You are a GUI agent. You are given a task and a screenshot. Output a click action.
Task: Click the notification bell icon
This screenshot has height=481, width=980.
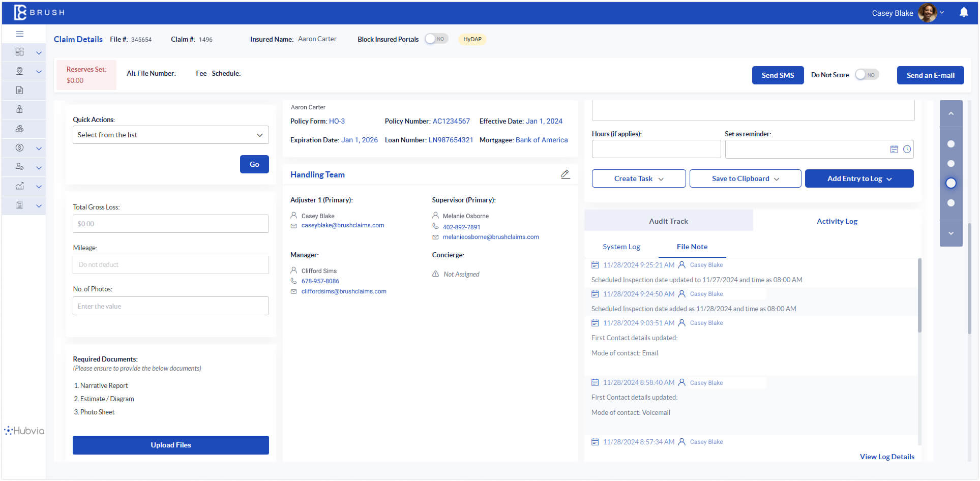coord(963,12)
